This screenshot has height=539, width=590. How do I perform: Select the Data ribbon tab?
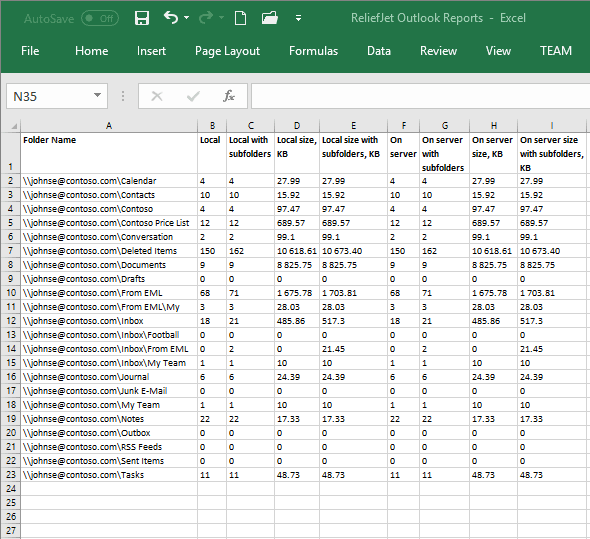tap(379, 51)
